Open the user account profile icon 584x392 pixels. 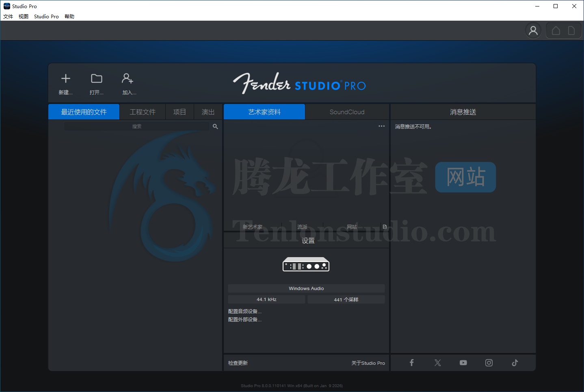click(533, 30)
